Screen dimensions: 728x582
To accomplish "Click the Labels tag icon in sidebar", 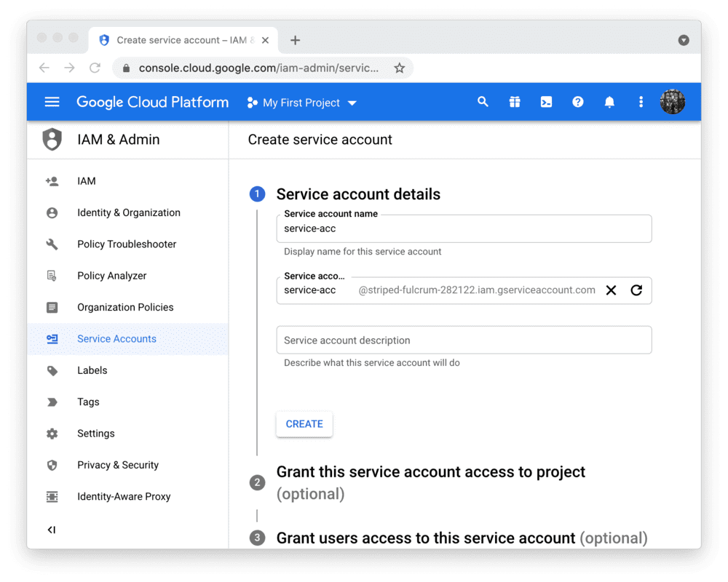I will [52, 370].
